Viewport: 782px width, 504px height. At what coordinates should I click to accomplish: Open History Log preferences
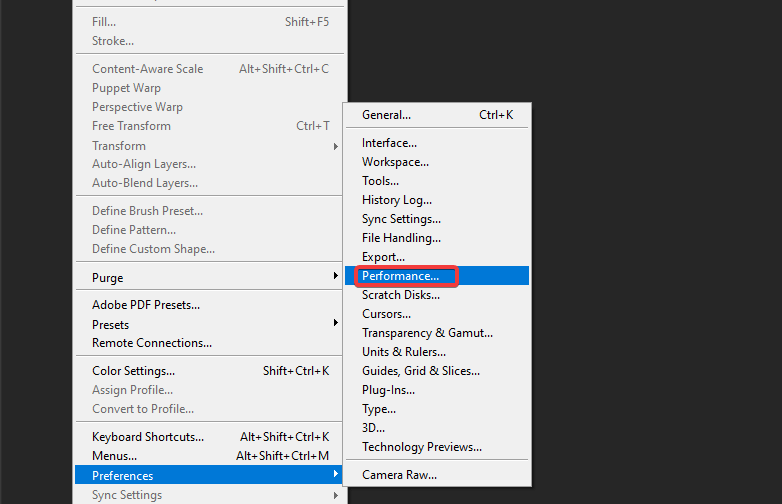tap(437, 200)
